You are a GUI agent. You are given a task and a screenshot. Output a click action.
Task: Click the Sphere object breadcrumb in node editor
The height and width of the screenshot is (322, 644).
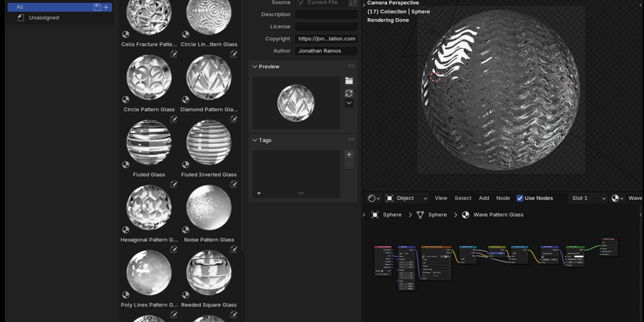click(x=386, y=215)
